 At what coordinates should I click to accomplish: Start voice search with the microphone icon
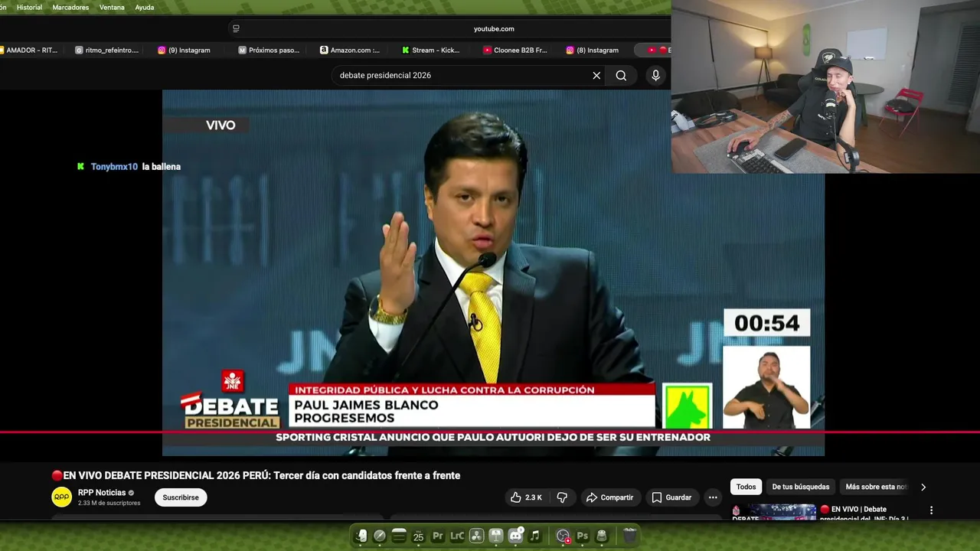[x=655, y=76]
